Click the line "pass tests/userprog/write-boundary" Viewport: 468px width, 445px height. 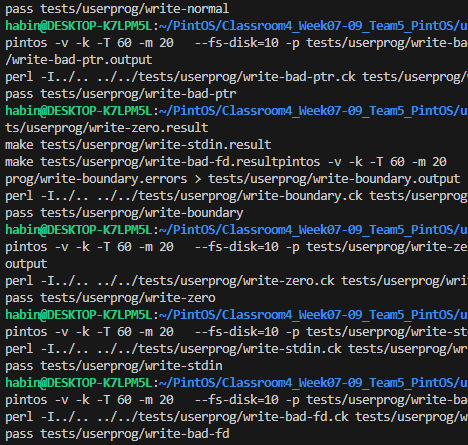(124, 213)
